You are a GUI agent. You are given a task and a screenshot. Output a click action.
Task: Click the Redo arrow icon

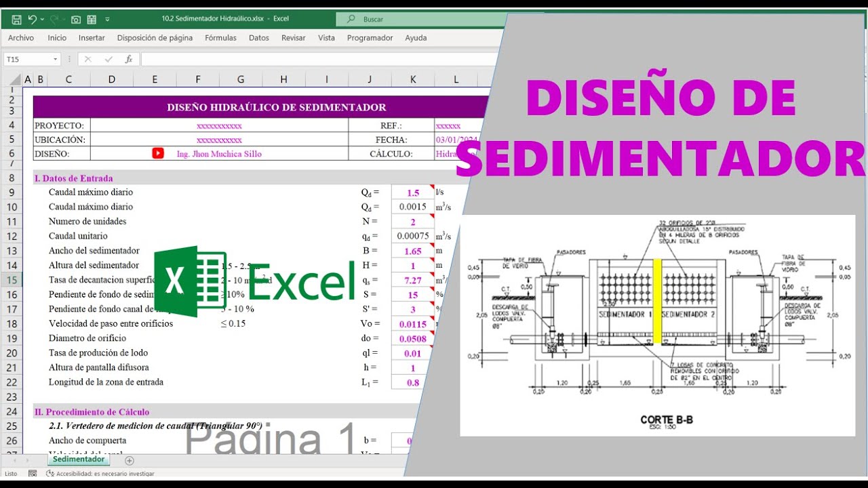pos(54,20)
